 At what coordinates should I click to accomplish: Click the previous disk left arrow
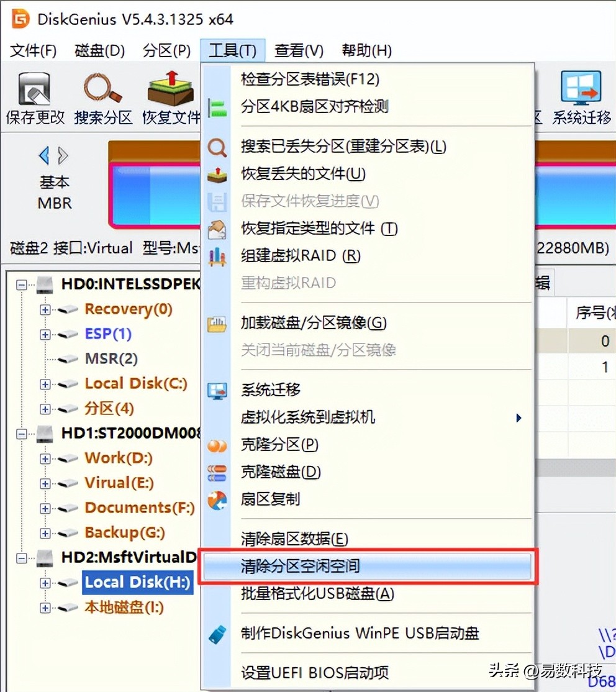(43, 156)
